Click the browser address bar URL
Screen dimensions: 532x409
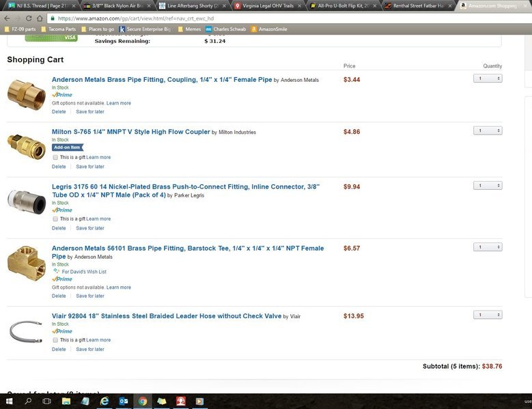pos(136,18)
